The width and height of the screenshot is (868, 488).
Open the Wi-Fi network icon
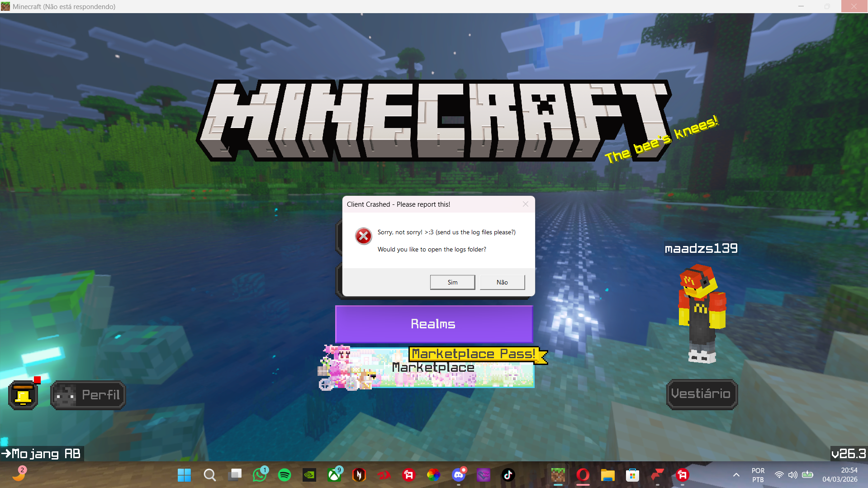tap(779, 475)
